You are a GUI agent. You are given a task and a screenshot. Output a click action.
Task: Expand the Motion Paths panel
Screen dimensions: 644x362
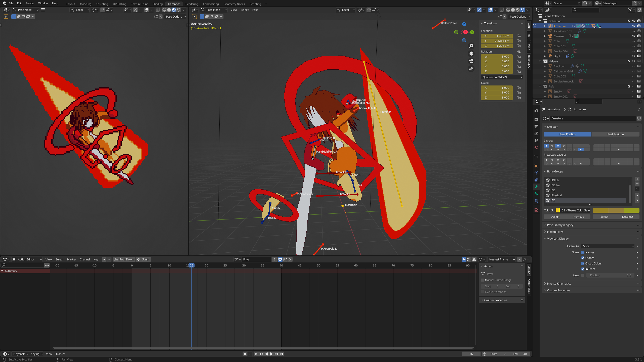(x=555, y=232)
